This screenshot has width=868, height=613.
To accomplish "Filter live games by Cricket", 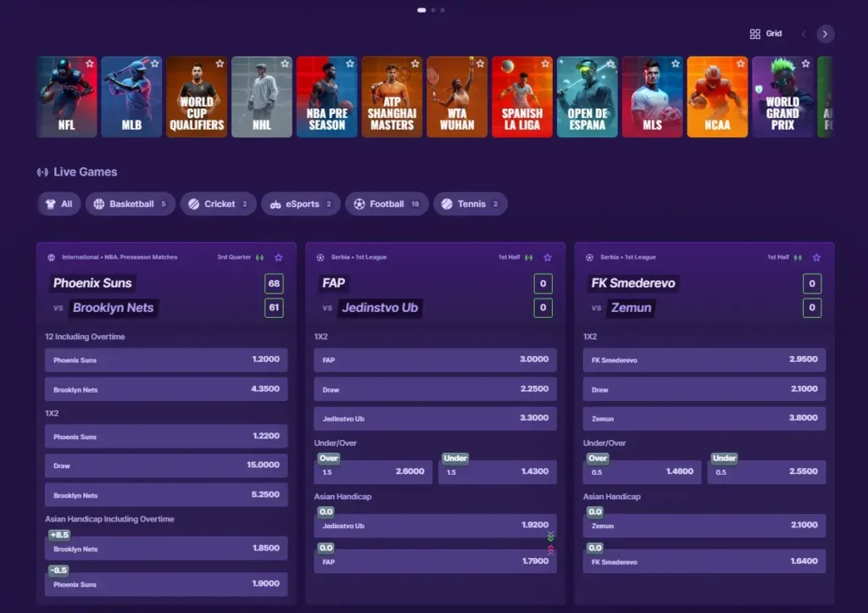I will (x=218, y=203).
